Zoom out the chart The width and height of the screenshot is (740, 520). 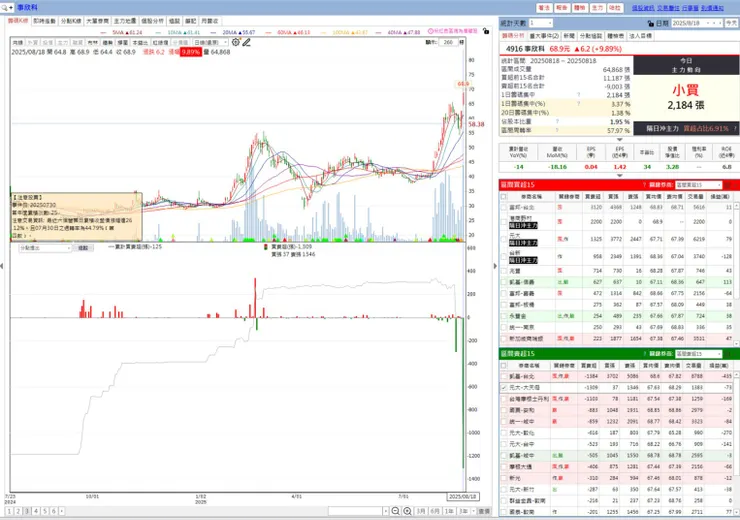(x=395, y=511)
